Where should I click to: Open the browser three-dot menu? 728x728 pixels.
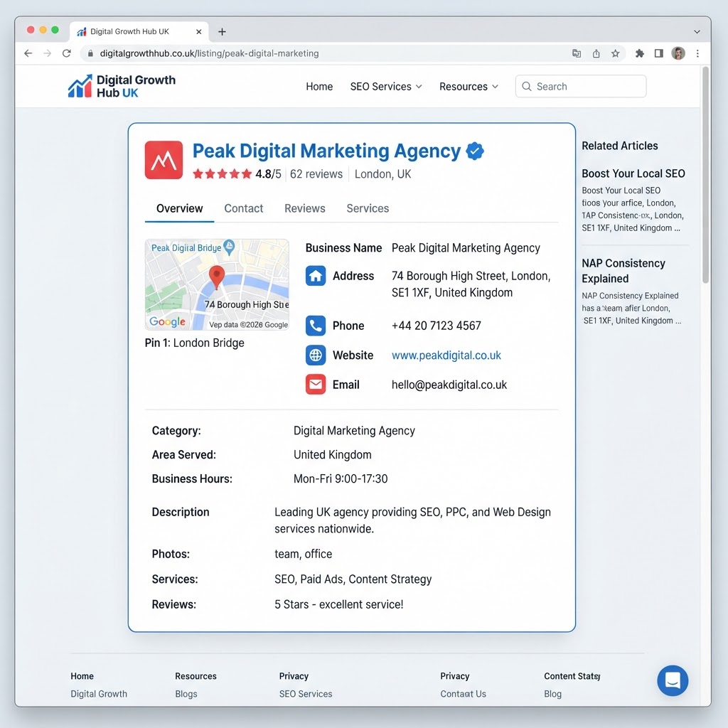click(697, 53)
